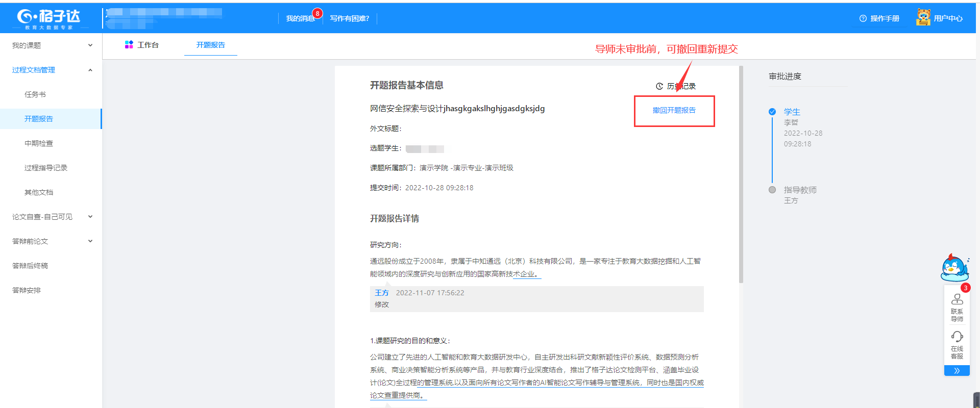Click the 操作手册 help icon

point(863,18)
